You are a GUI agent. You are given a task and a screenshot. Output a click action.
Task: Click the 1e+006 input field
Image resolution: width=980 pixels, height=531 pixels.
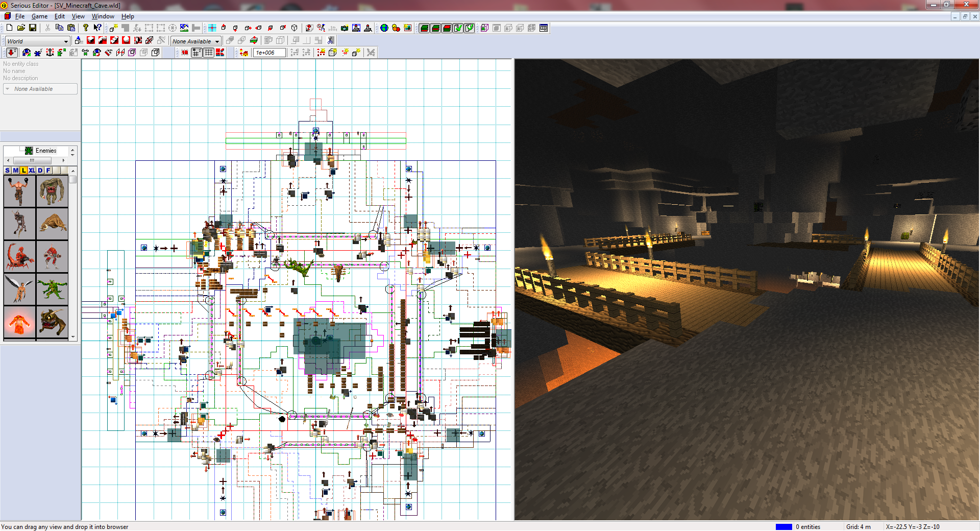[269, 53]
